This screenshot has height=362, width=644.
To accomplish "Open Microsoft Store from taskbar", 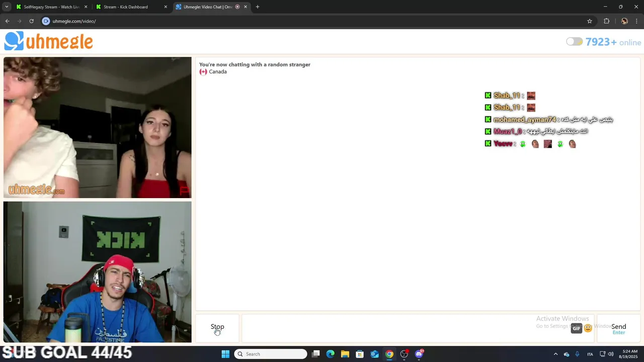I will [360, 354].
